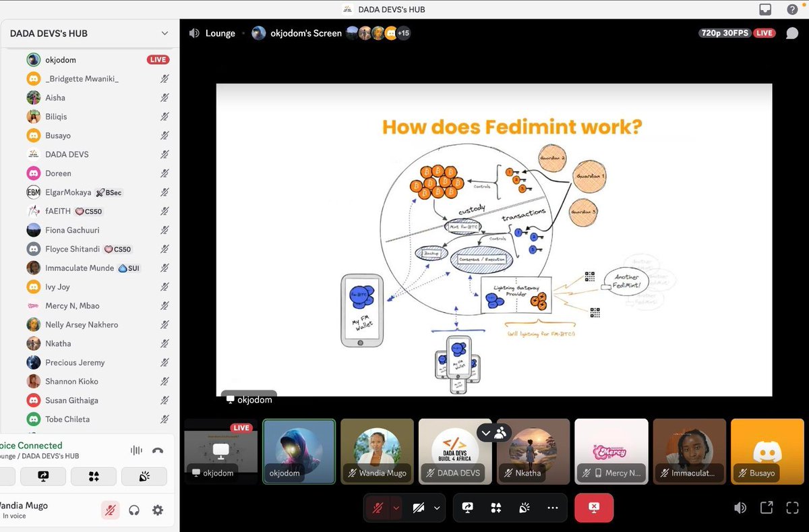The image size is (809, 532).
Task: Select Fiona Gachuuri in member list
Action: (x=98, y=230)
